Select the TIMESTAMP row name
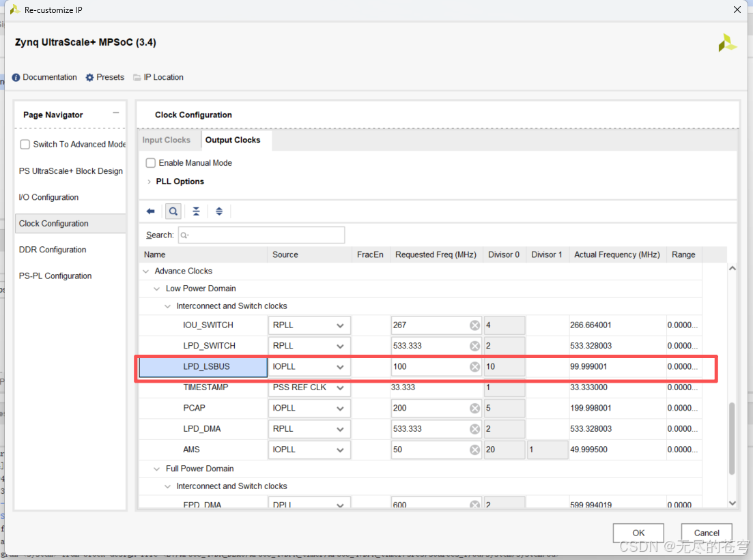Screen dimensions: 753x560 point(205,387)
